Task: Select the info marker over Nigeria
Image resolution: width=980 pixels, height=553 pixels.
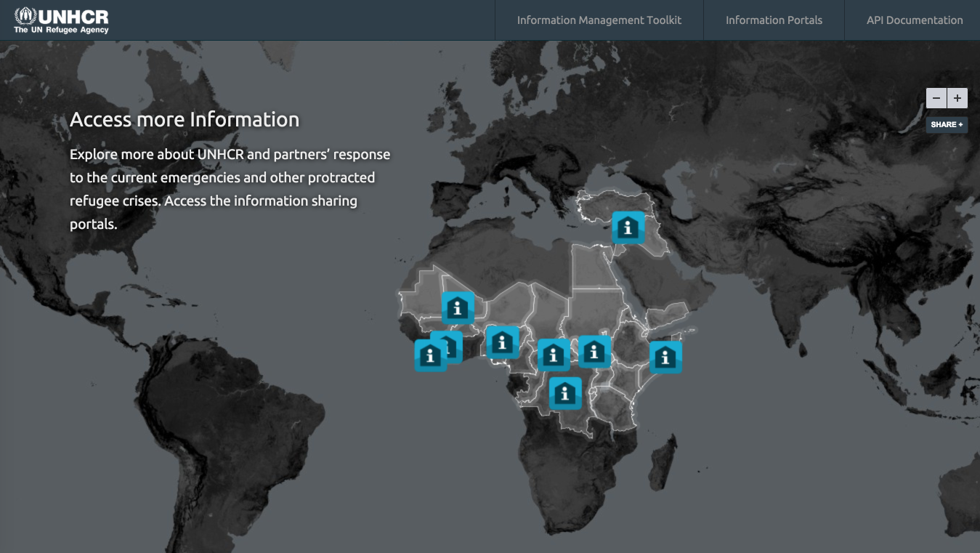Action: (x=502, y=342)
